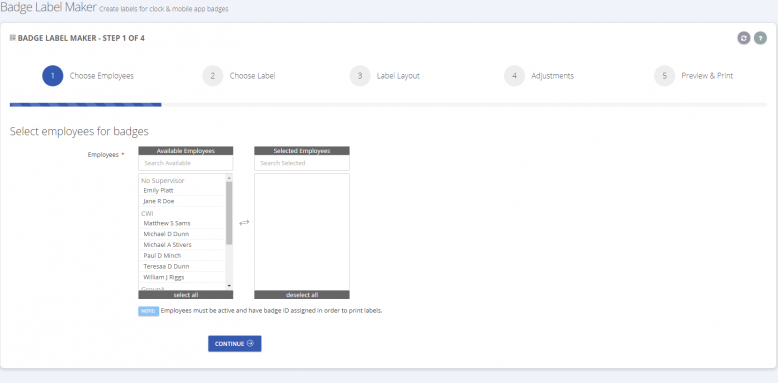The height and width of the screenshot is (383, 778).
Task: Click the step 5 circle icon
Action: point(664,76)
